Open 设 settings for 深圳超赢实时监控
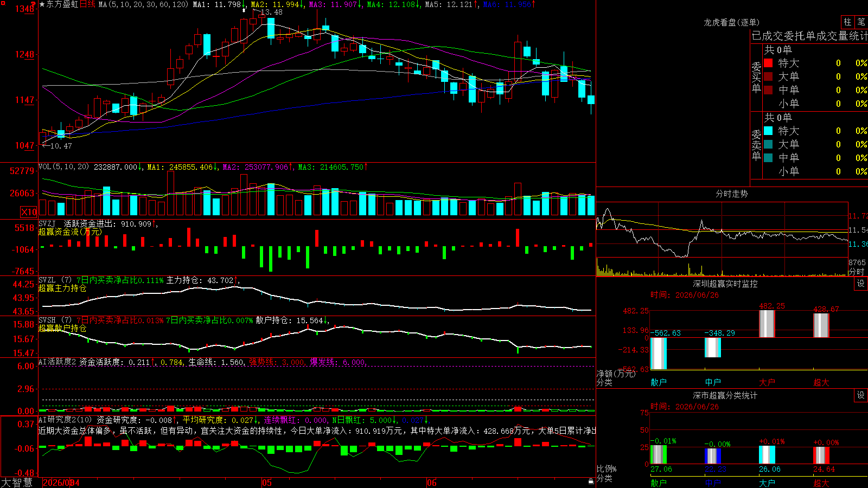This screenshot has height=488, width=868. [861, 284]
